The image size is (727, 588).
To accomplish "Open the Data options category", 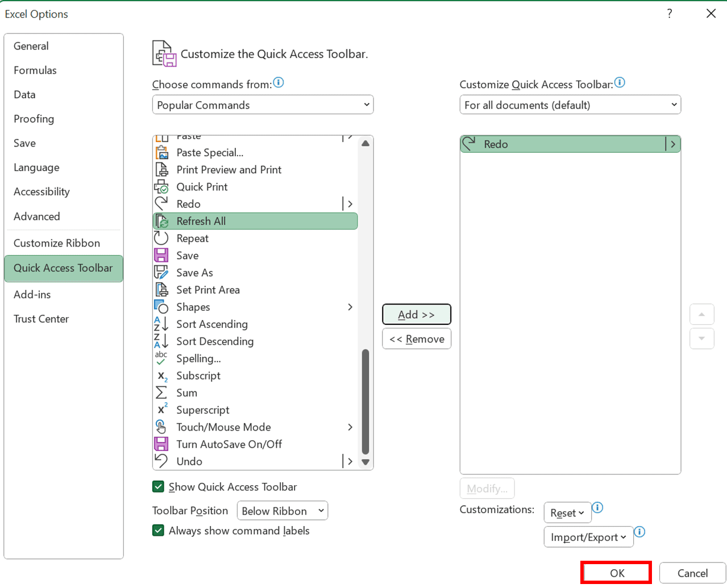I will click(64, 95).
